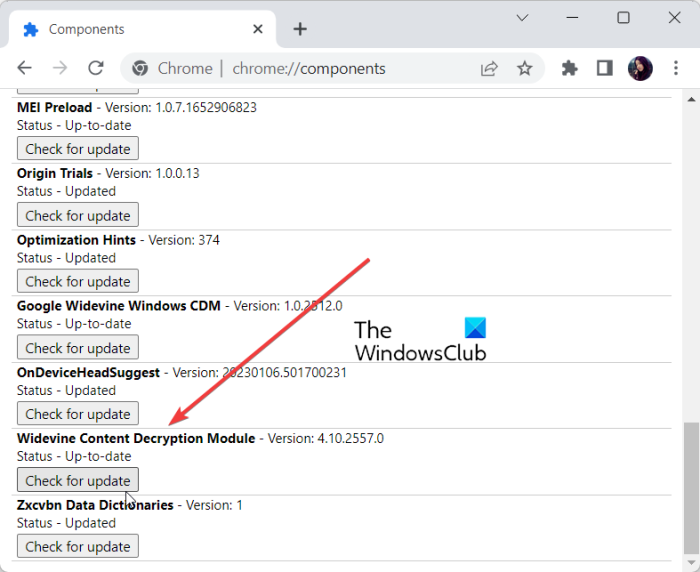Toggle the side panel icon
Viewport: 700px width, 572px height.
point(604,68)
